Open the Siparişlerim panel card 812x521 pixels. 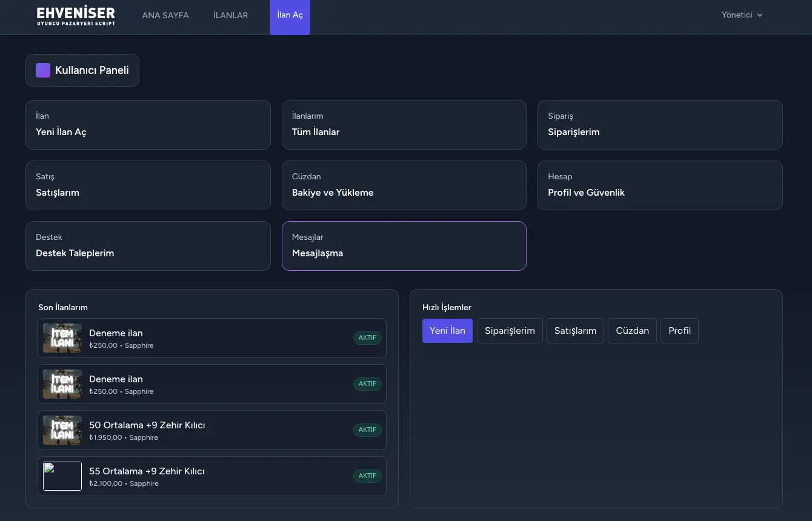click(660, 125)
